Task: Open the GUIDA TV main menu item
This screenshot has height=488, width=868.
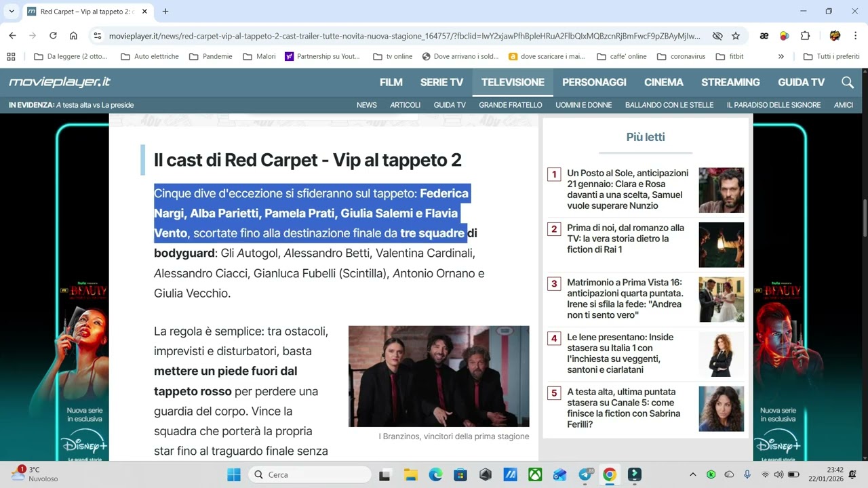Action: click(802, 82)
